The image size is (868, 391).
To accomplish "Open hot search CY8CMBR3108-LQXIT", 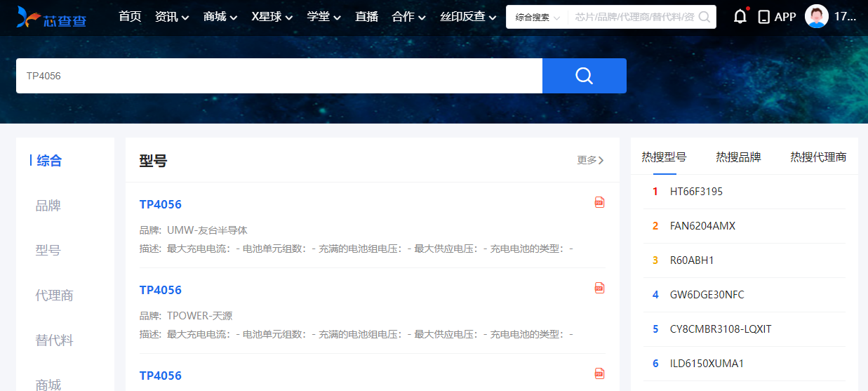I will (721, 329).
